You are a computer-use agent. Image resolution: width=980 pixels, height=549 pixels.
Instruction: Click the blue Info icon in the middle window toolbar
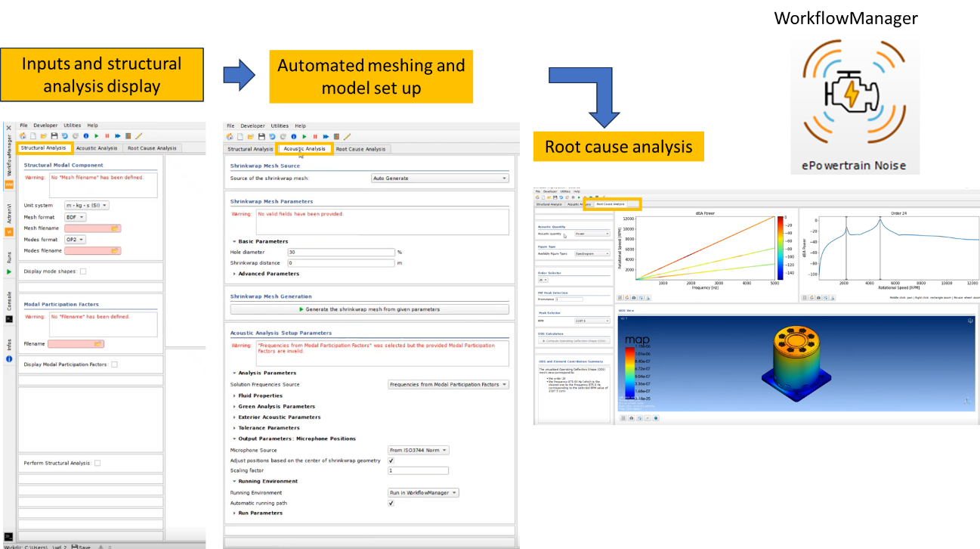pyautogui.click(x=293, y=137)
